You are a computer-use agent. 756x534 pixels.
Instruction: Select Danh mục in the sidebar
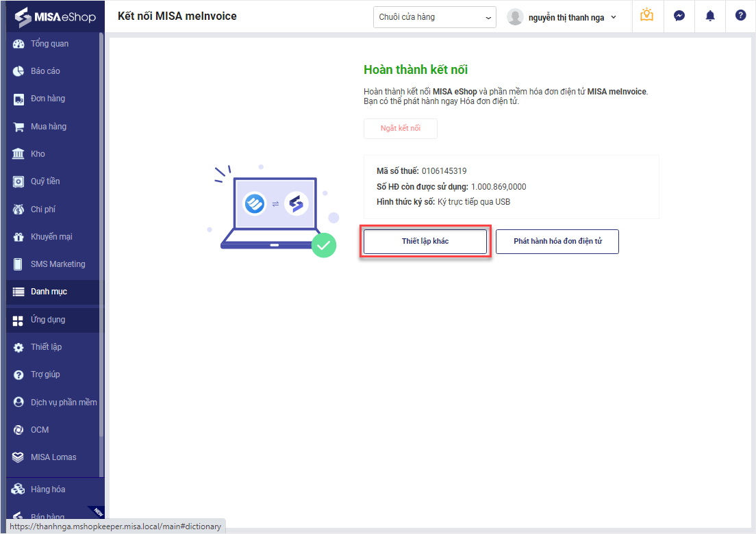click(49, 292)
